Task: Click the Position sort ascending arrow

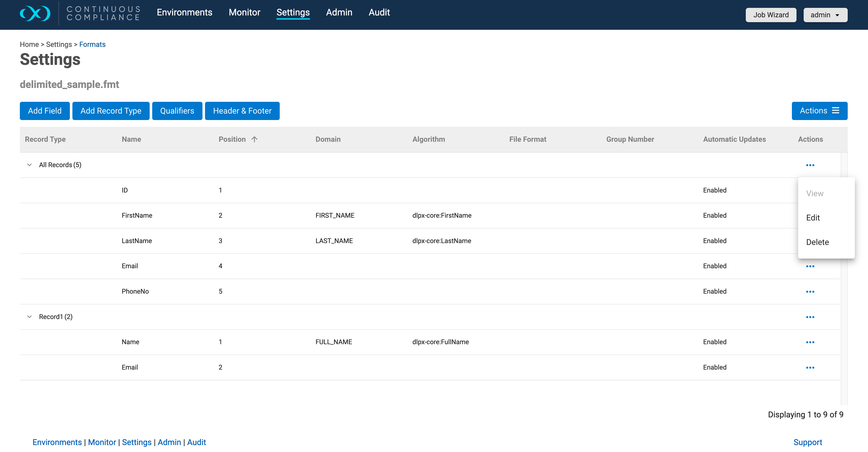Action: click(254, 139)
